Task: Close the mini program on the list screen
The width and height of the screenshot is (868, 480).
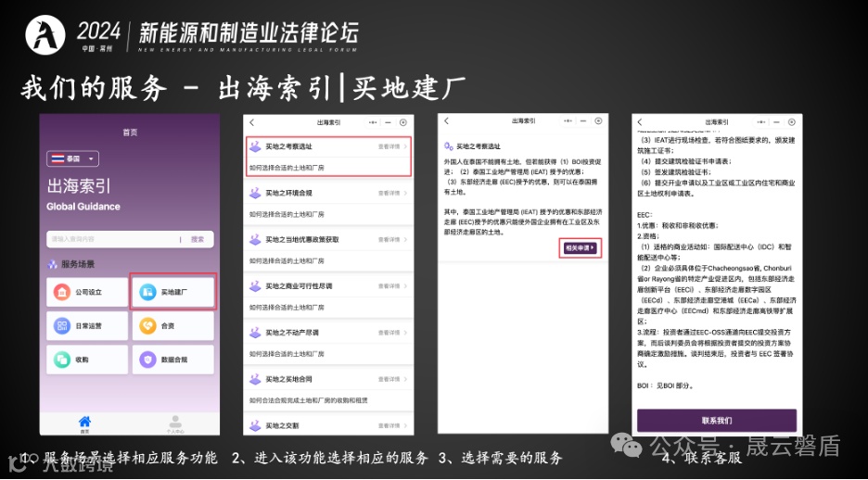Action: (403, 122)
